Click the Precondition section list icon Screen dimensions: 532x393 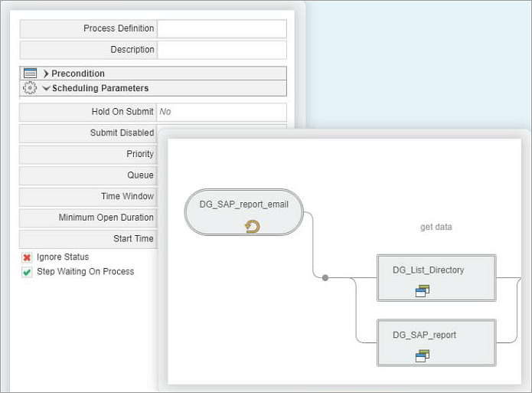(30, 73)
